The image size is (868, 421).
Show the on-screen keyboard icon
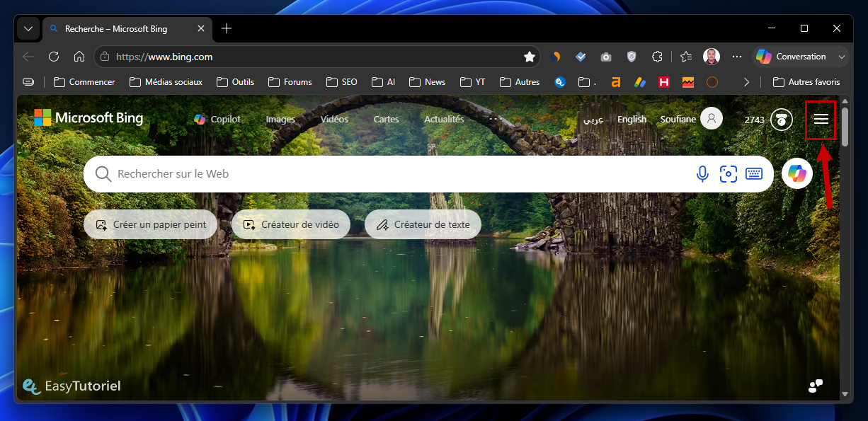[x=753, y=174]
